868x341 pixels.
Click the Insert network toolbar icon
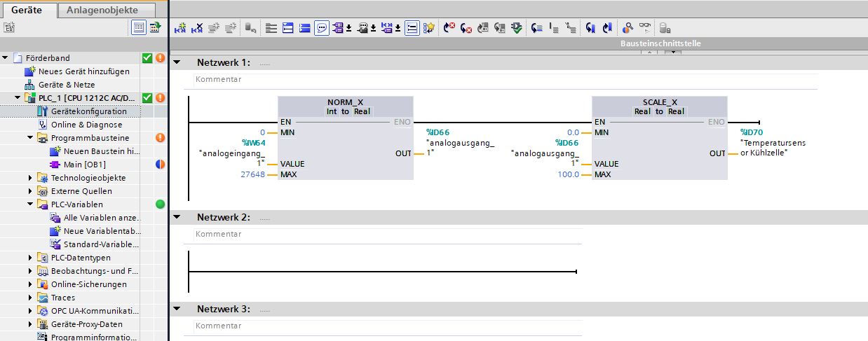click(180, 28)
